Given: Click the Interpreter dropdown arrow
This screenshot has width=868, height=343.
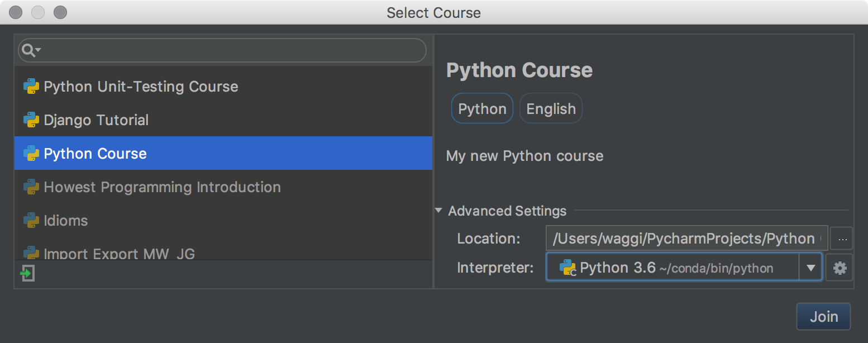Looking at the screenshot, I should 810,268.
